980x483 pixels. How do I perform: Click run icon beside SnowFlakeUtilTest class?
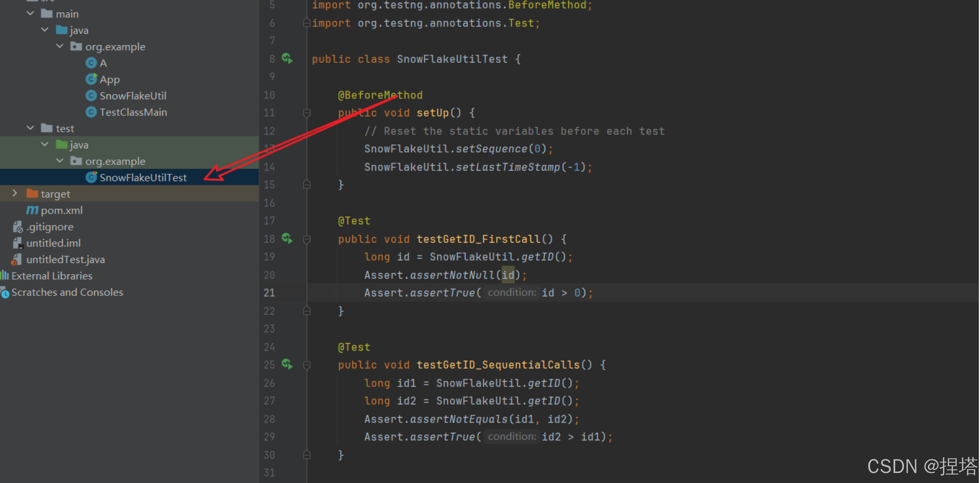coord(287,59)
